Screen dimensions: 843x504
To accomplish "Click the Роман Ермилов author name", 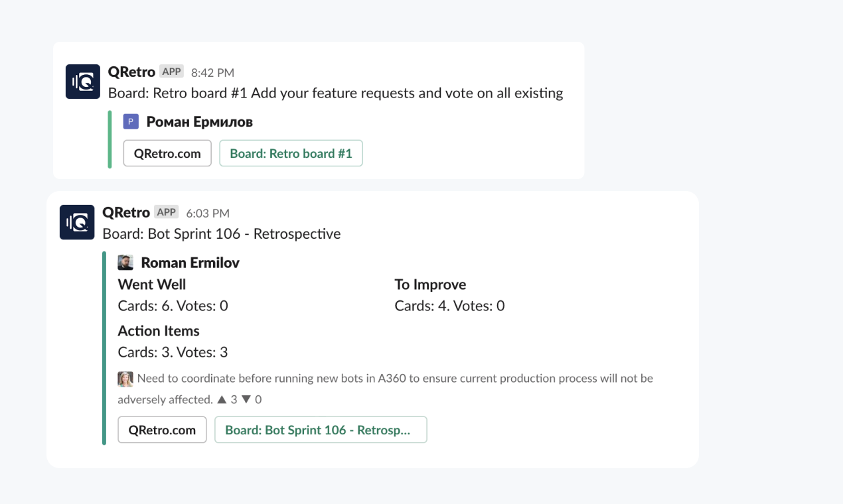I will 199,122.
